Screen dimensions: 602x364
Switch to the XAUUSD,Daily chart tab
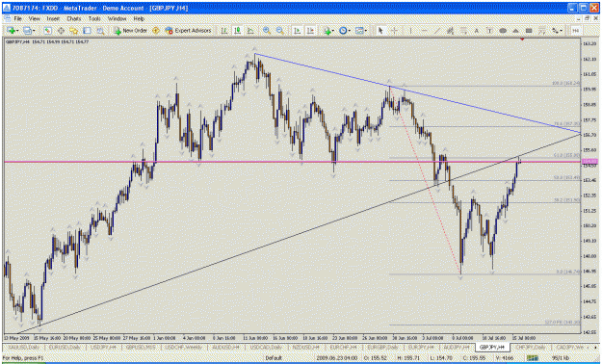(24, 347)
